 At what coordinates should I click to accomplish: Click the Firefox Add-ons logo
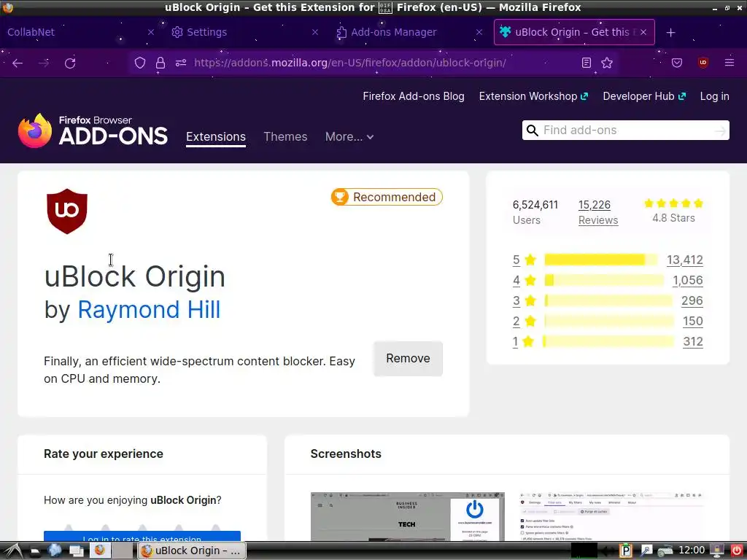[x=93, y=131]
